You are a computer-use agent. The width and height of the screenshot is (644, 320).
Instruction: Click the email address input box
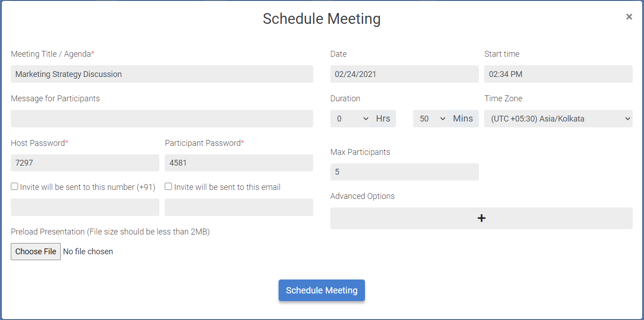(239, 207)
